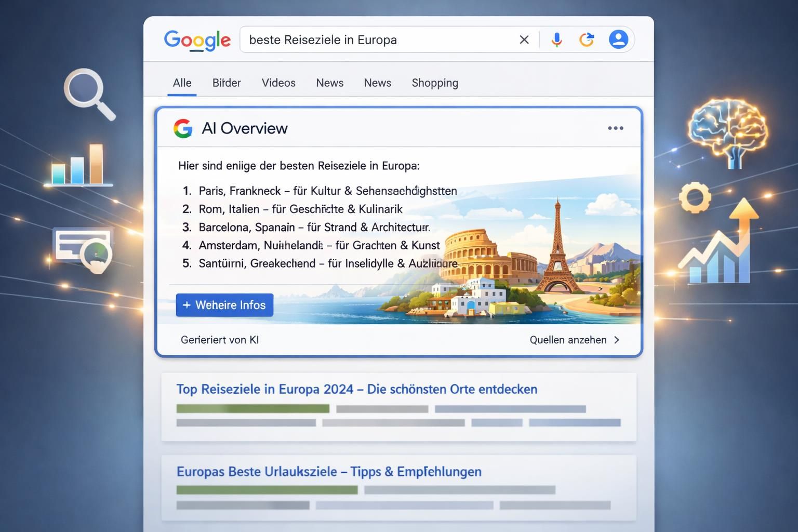Switch to the Videos tab

point(278,83)
